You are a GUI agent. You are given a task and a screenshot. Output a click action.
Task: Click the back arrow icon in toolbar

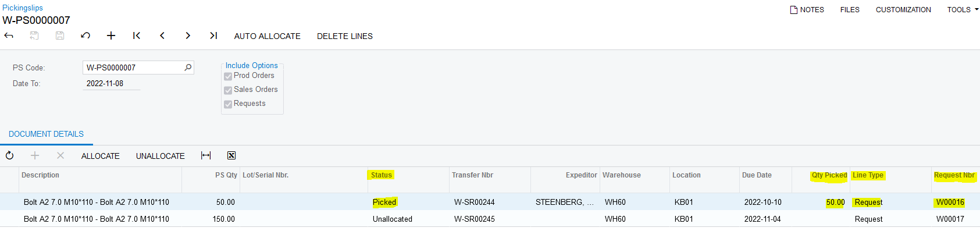coord(9,36)
